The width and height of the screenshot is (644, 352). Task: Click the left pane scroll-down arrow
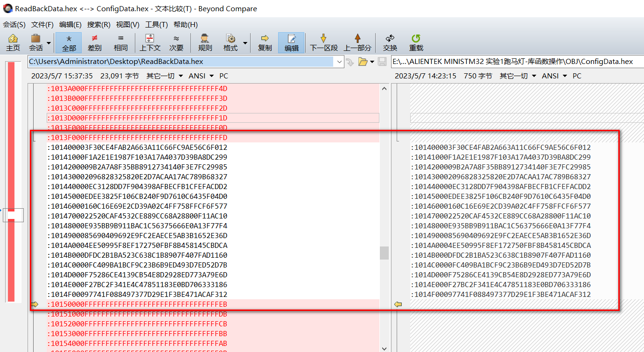384,348
